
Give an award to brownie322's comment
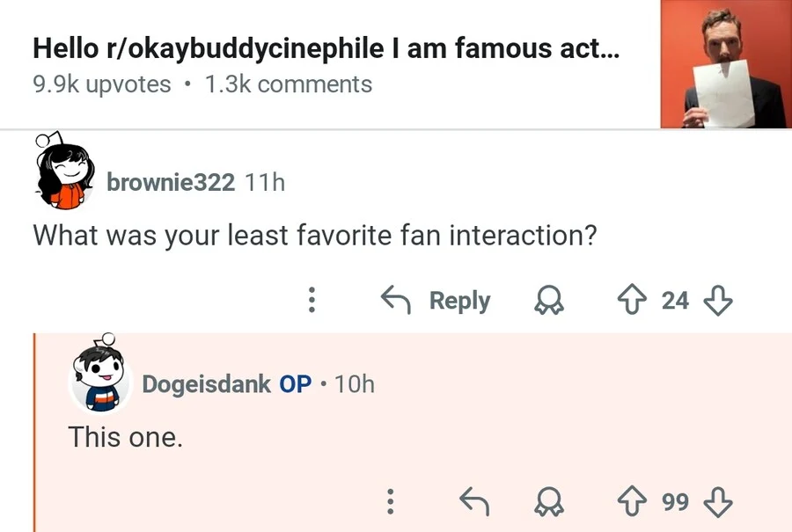pyautogui.click(x=550, y=301)
